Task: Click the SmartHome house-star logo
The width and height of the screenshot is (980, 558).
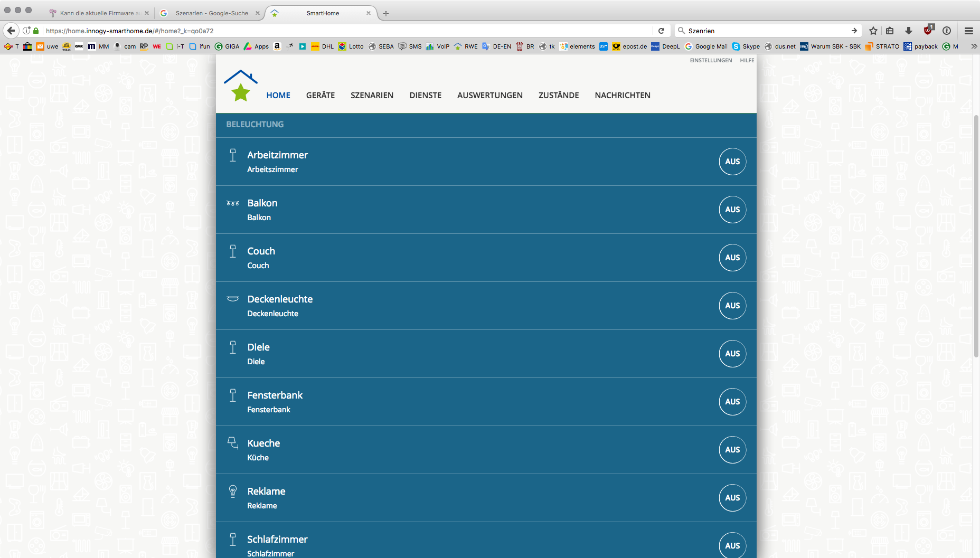Action: (x=241, y=86)
